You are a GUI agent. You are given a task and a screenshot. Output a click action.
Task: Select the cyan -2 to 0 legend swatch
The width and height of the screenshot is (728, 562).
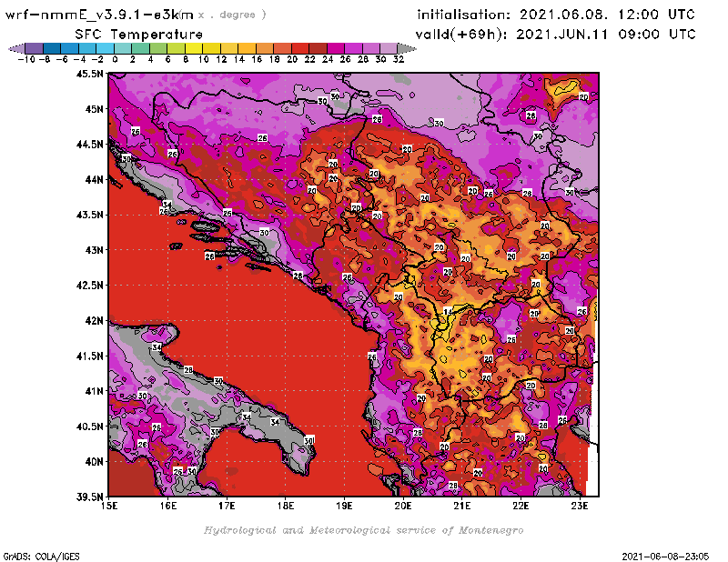(105, 48)
